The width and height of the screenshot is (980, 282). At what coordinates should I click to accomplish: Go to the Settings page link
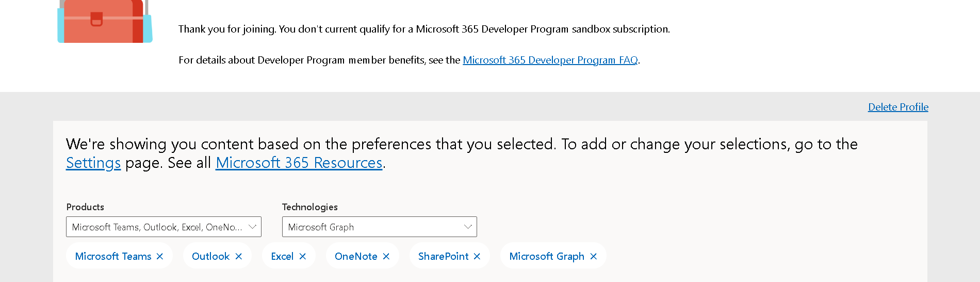coord(93,163)
